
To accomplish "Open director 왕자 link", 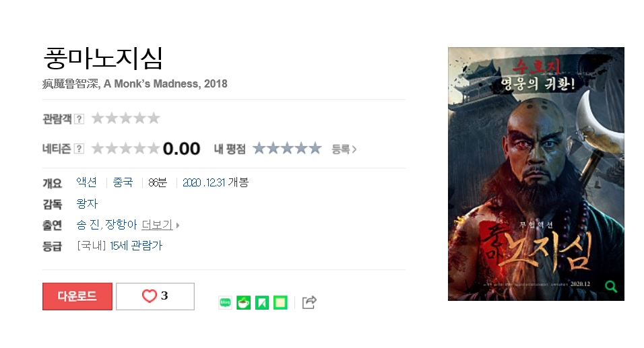I will point(87,203).
